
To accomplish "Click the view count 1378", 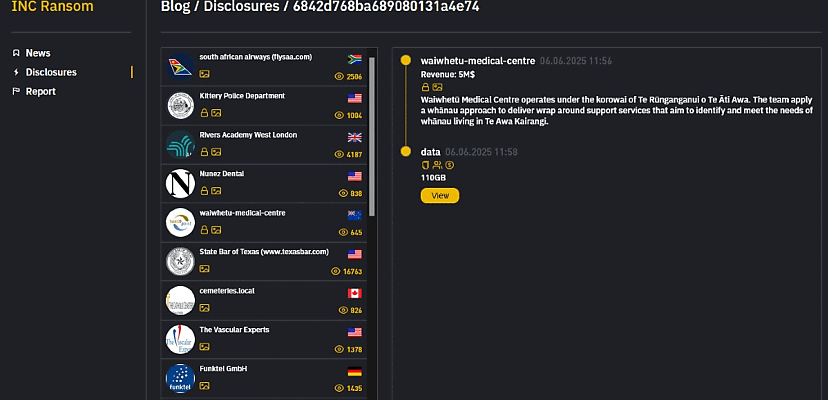I will click(x=354, y=349).
